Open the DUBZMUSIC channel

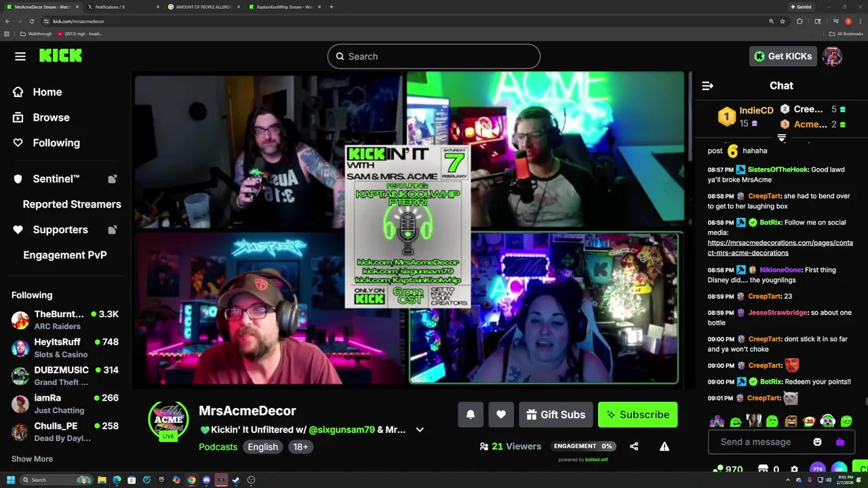click(x=65, y=375)
